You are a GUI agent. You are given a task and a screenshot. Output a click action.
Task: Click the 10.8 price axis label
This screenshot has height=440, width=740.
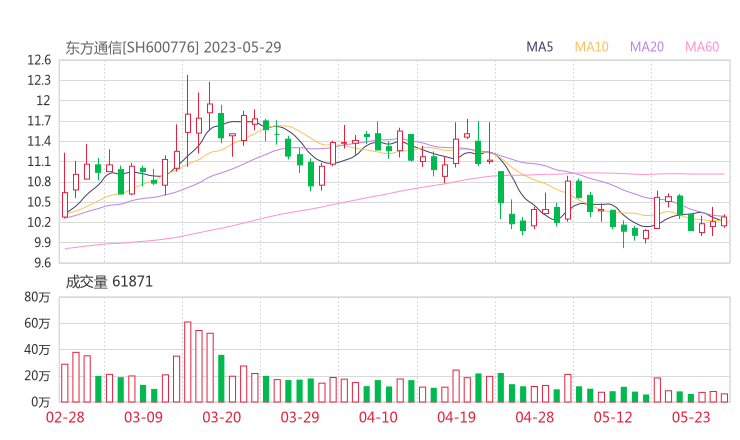39,182
